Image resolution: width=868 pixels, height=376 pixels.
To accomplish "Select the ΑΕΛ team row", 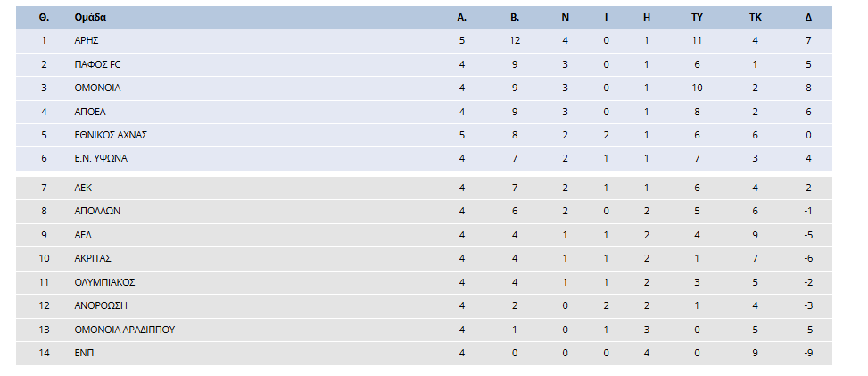I will pyautogui.click(x=424, y=235).
